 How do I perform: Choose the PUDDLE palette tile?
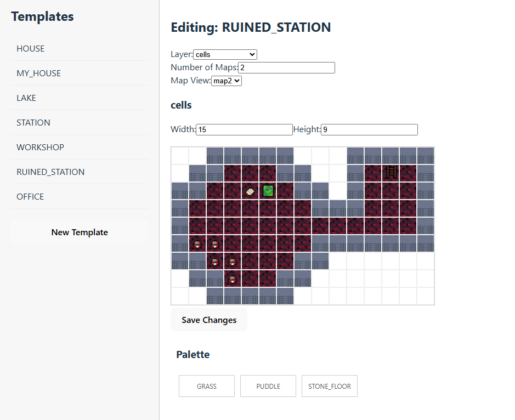268,386
